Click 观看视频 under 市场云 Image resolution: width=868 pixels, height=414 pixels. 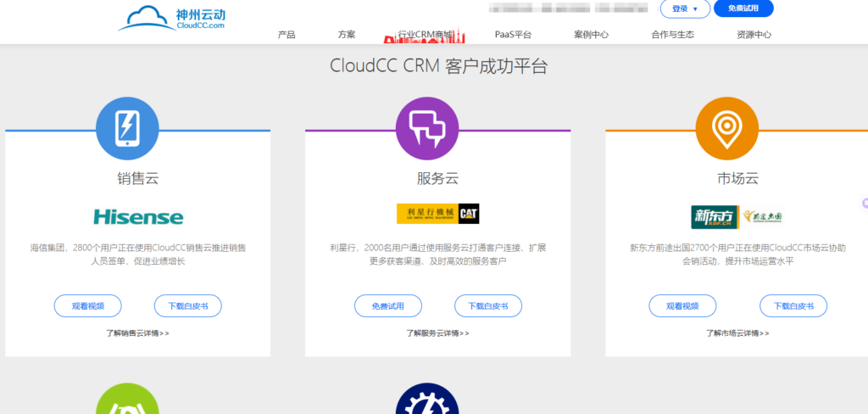tap(682, 306)
